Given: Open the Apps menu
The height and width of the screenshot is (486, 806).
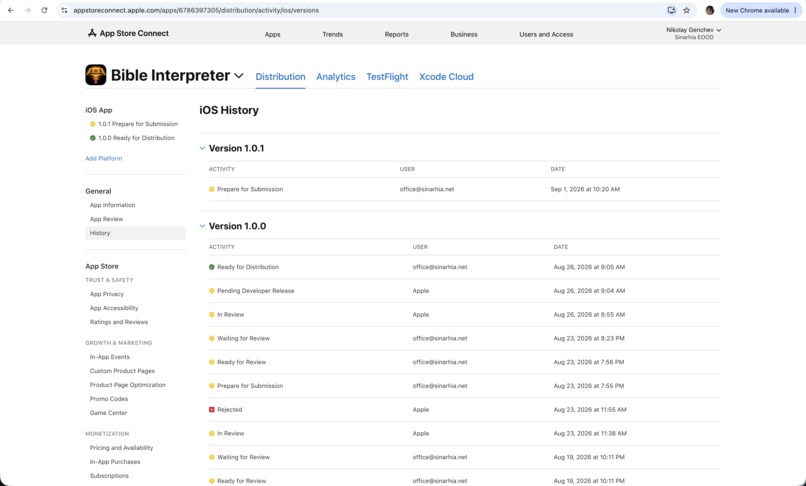Looking at the screenshot, I should (272, 34).
